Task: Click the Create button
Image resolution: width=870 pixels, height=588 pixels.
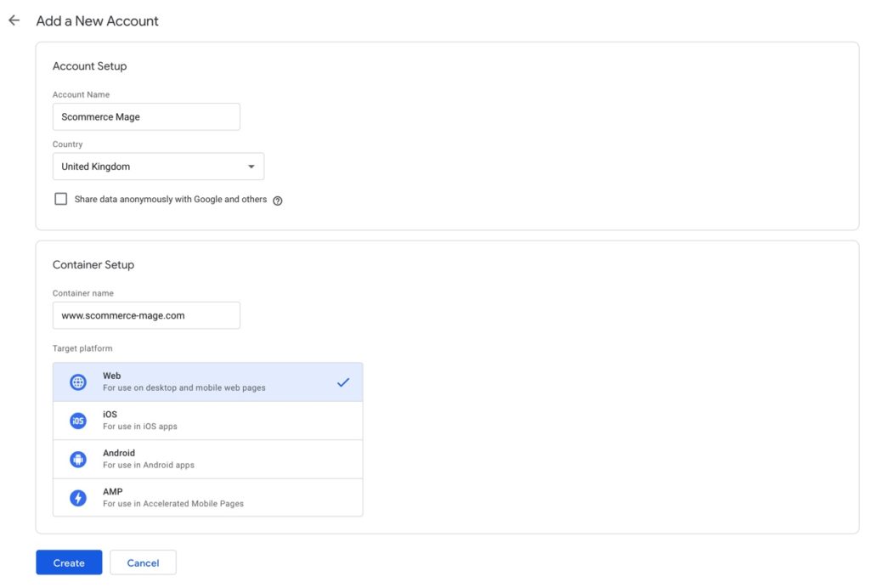Action: tap(68, 562)
